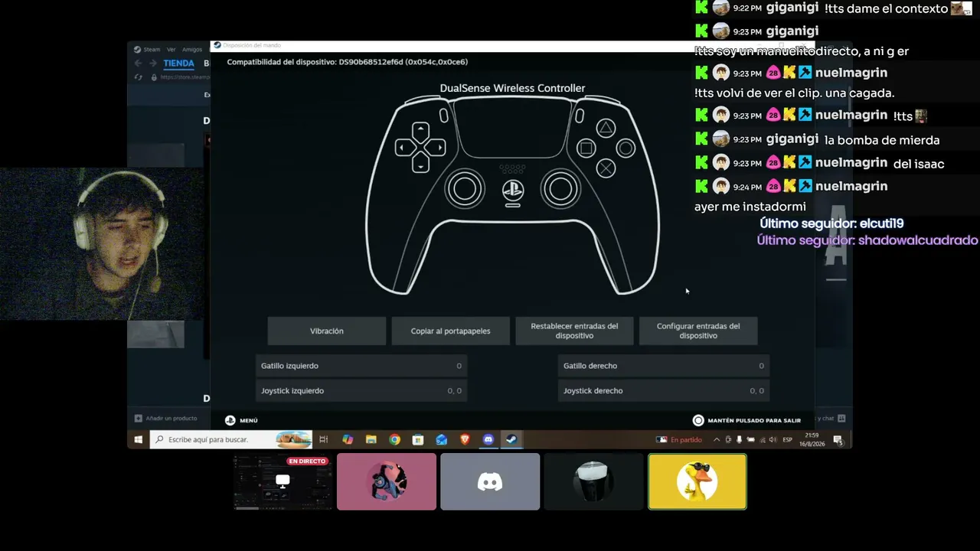
Task: Click Copiar al portapapeles
Action: click(x=450, y=331)
